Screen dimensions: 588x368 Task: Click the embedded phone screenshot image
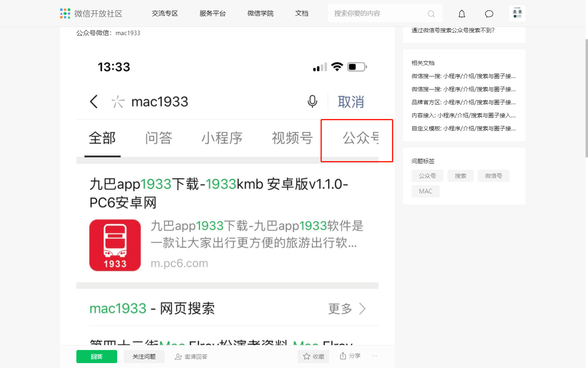[x=227, y=196]
